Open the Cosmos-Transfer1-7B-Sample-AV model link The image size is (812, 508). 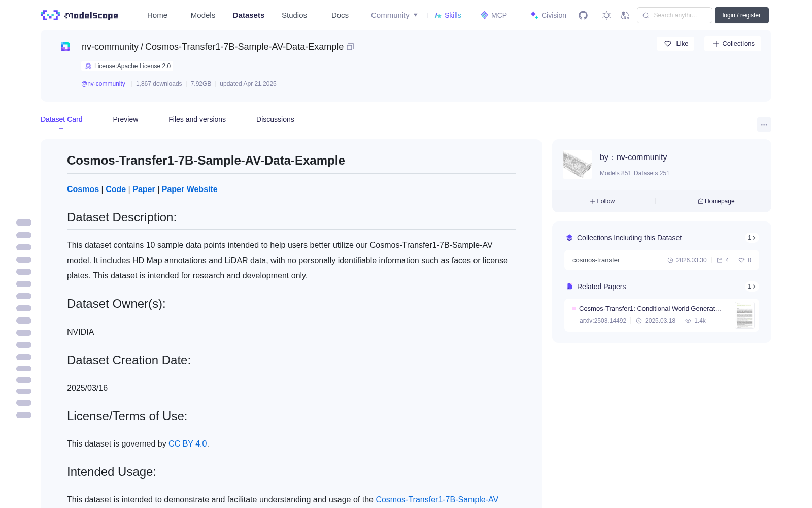[437, 499]
